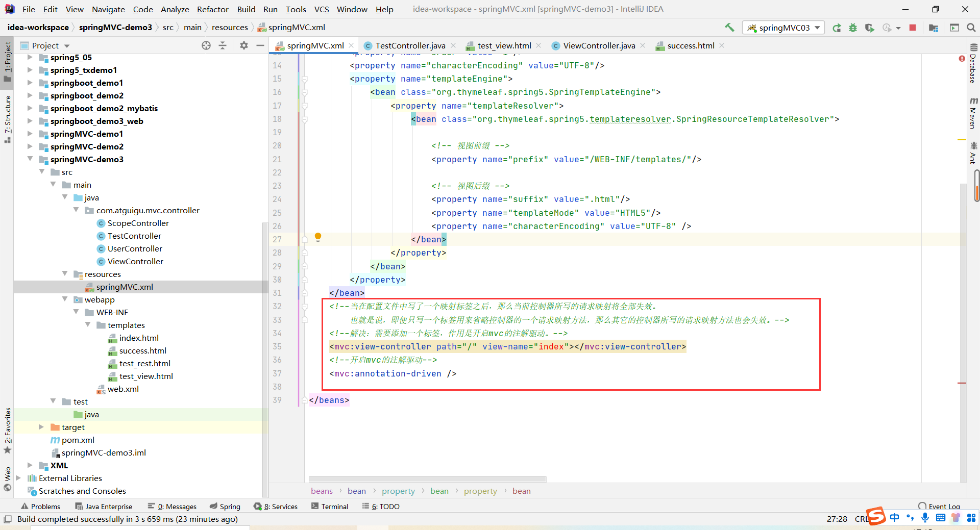Open Project panel settings gear
This screenshot has height=530, width=980.
(x=244, y=45)
